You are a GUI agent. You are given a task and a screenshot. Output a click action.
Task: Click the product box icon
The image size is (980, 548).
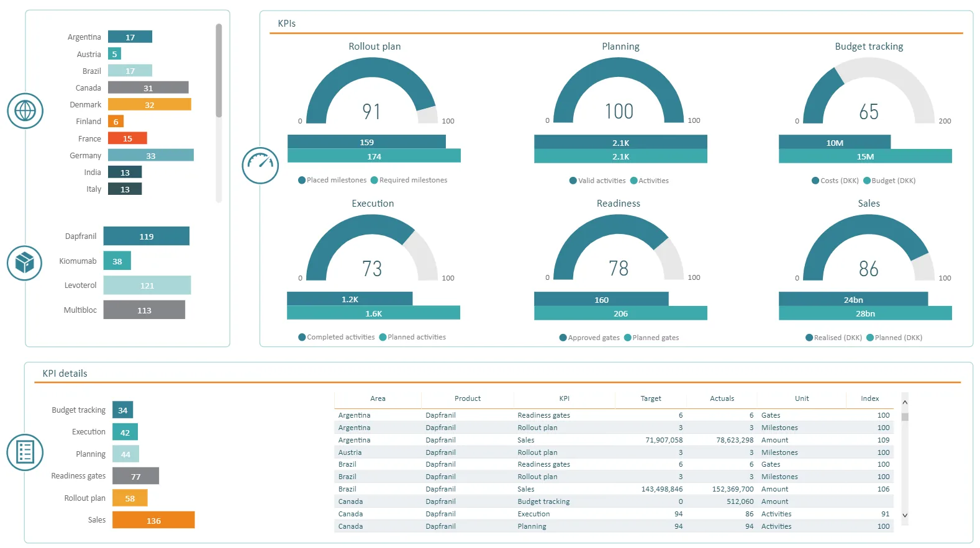point(24,263)
